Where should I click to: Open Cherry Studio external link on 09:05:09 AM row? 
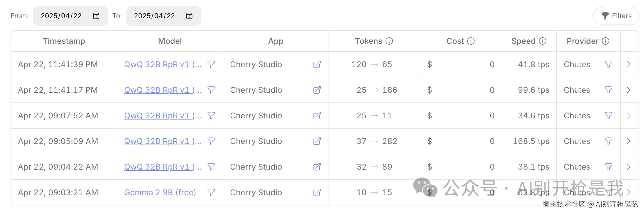coord(317,141)
